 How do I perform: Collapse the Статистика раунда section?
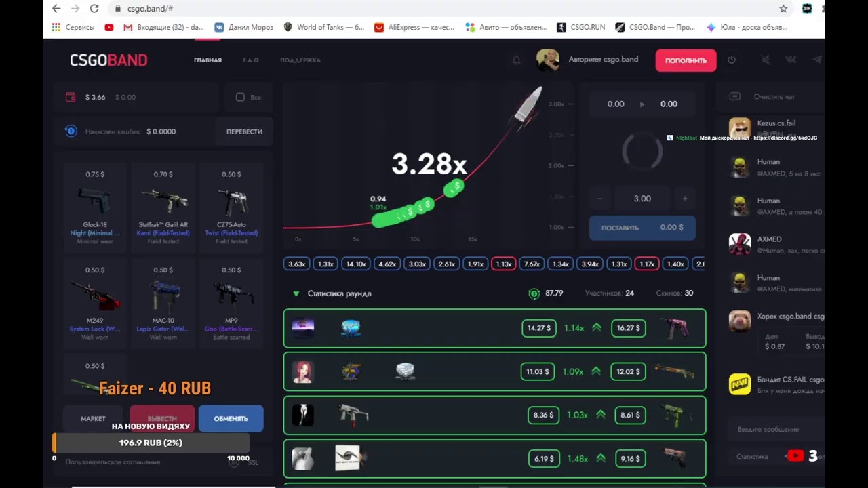[296, 293]
